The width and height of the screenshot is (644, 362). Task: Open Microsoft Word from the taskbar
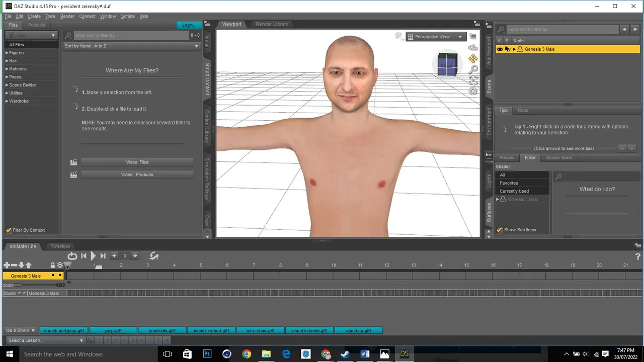(365, 354)
